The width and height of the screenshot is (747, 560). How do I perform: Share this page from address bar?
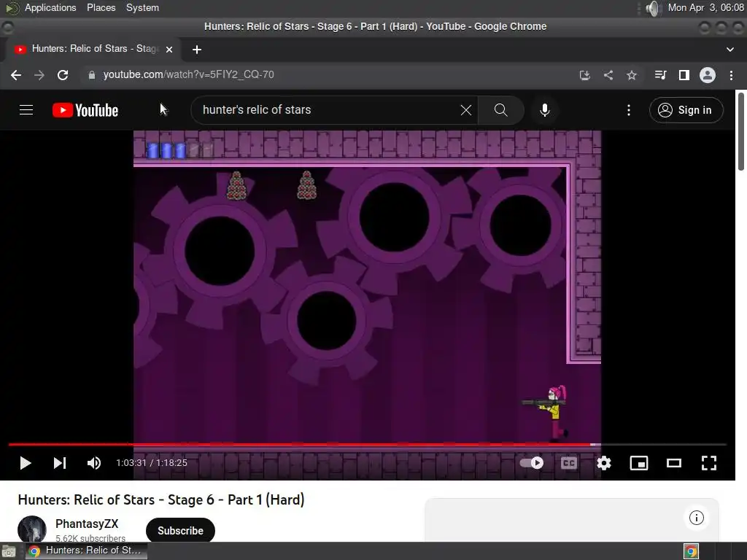click(x=608, y=75)
